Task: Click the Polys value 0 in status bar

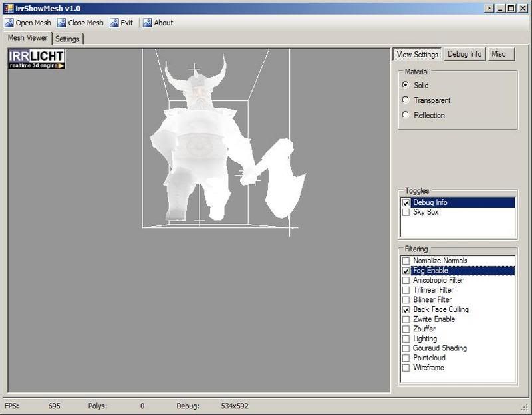Action: [x=142, y=406]
